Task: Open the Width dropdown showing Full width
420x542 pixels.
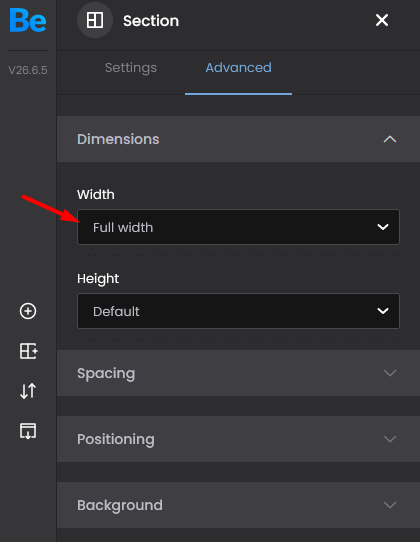Action: pos(238,227)
